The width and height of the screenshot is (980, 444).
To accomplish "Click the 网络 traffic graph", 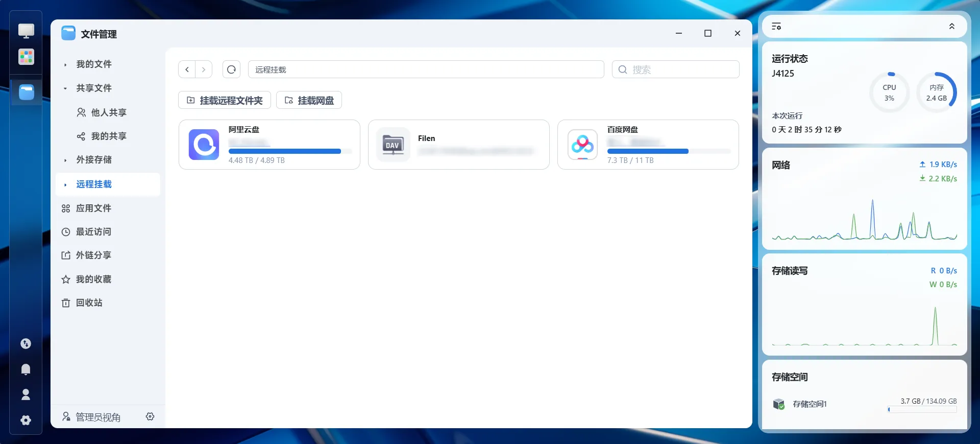I will pos(865,220).
